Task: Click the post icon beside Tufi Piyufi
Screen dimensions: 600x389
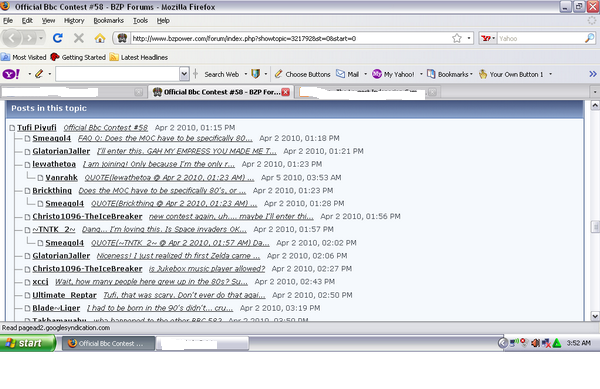Action: 12,128
